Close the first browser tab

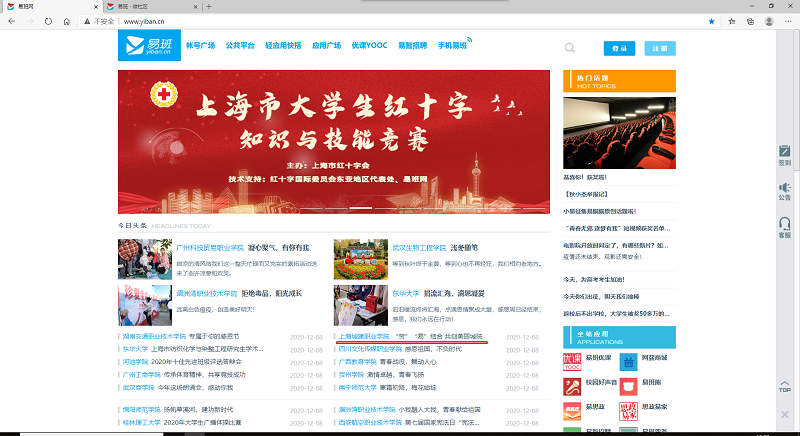click(96, 7)
